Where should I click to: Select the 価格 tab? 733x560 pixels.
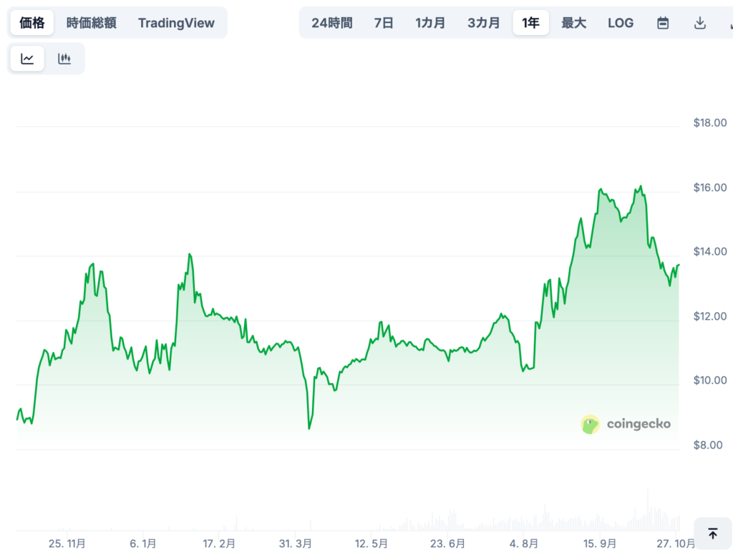[x=31, y=22]
